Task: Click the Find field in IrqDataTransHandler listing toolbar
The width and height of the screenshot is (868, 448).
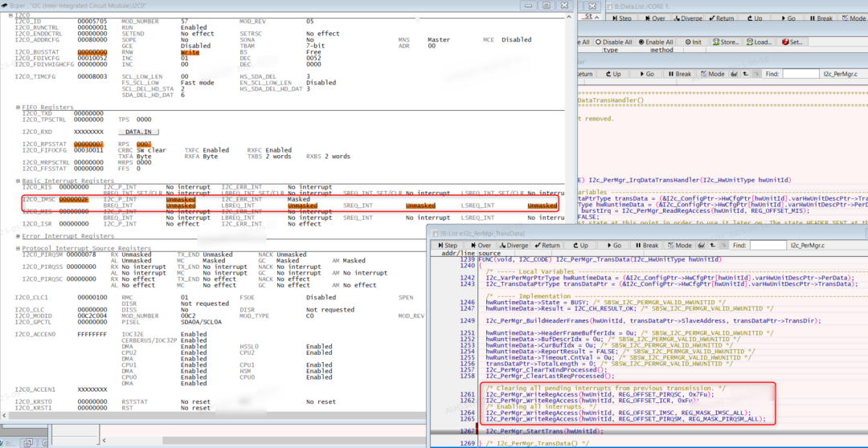Action: (800, 74)
